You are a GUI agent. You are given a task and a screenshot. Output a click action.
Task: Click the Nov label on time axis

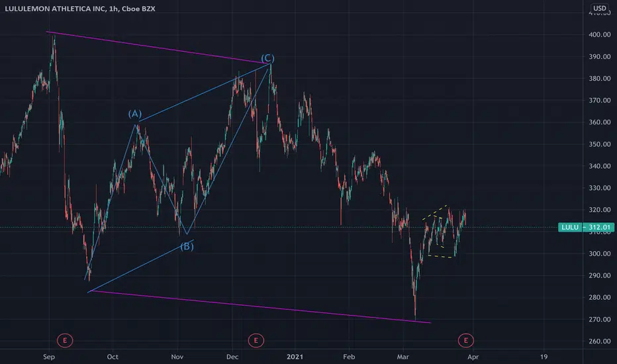pyautogui.click(x=177, y=357)
